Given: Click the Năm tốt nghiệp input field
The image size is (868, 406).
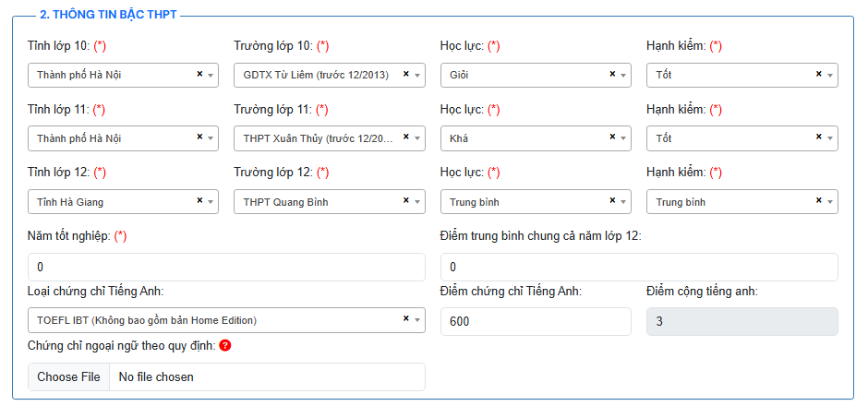Looking at the screenshot, I should tap(226, 268).
